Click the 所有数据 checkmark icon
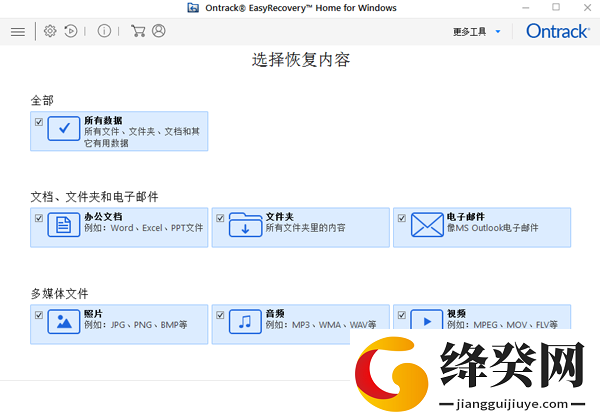 64,129
